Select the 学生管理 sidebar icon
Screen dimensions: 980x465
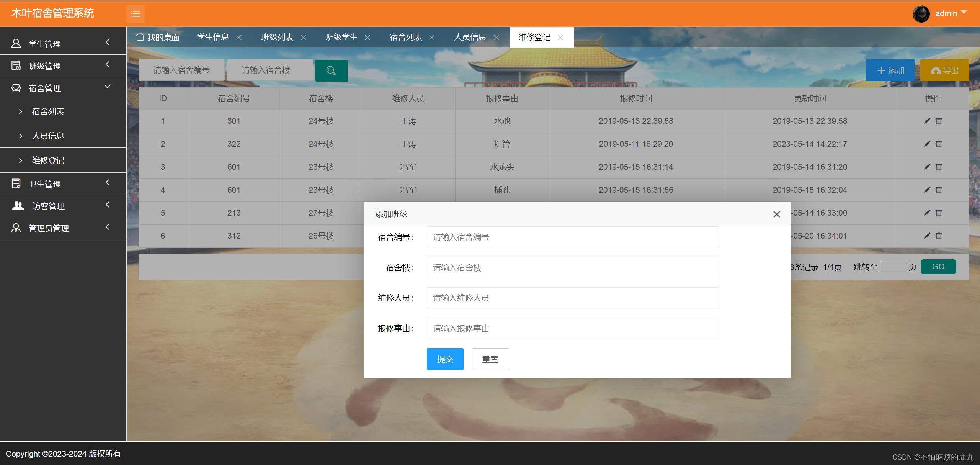[x=16, y=43]
